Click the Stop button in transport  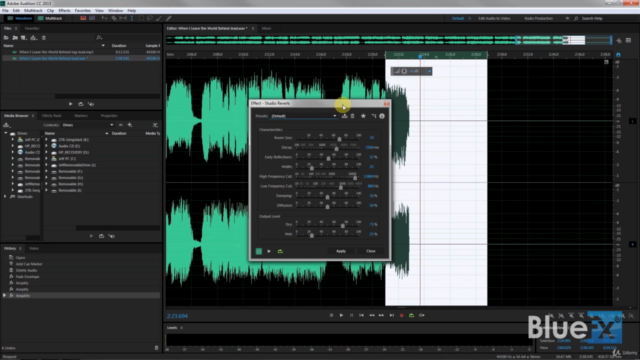tap(331, 316)
